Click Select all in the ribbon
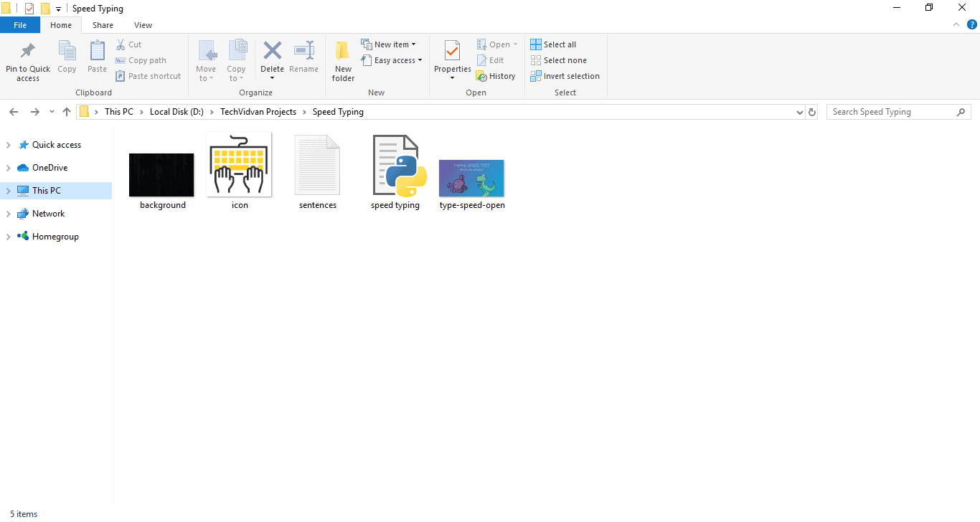This screenshot has width=980, height=522. 553,44
